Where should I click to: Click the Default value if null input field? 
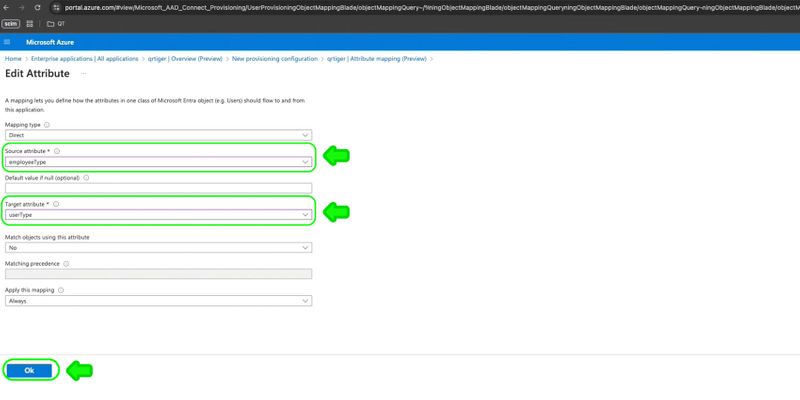(158, 188)
